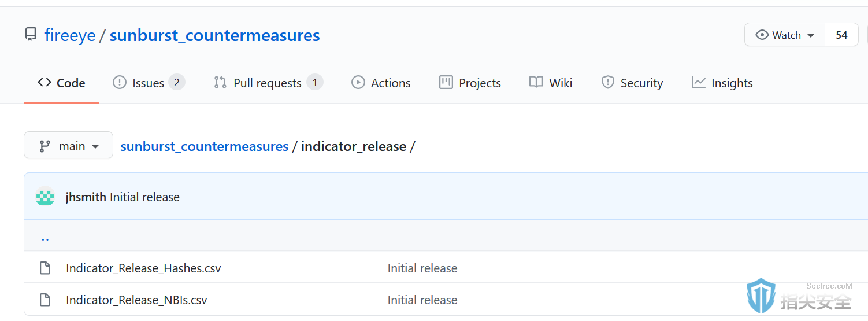Open the Initial release commit message in header
The height and width of the screenshot is (321, 868).
click(x=144, y=197)
